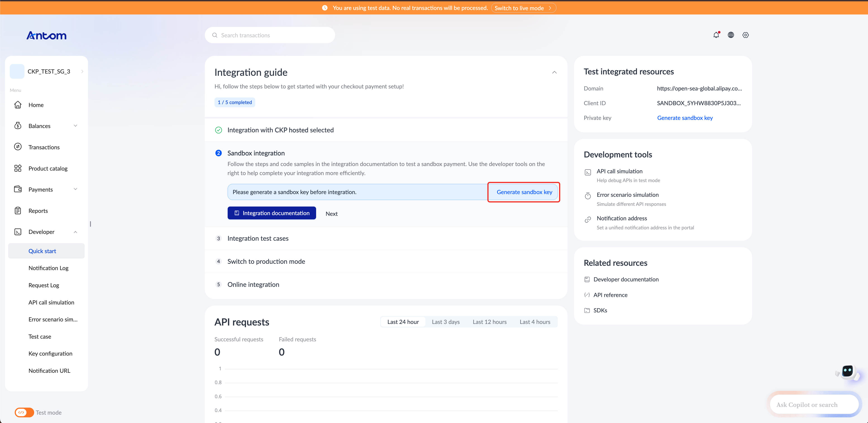Expand the Payments submenu chevron
This screenshot has height=423, width=868.
75,189
